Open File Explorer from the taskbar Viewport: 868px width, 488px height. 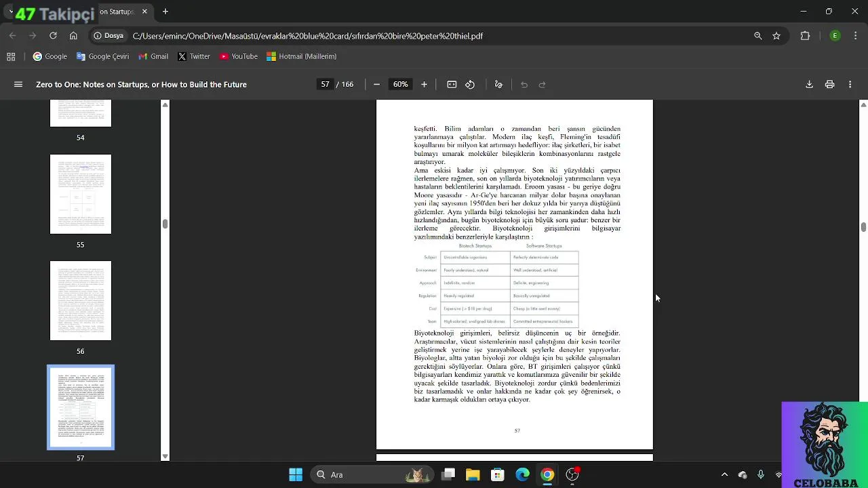point(473,474)
